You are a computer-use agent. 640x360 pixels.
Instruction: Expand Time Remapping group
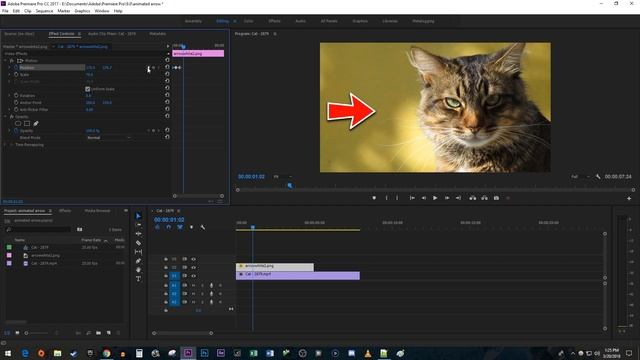point(5,144)
